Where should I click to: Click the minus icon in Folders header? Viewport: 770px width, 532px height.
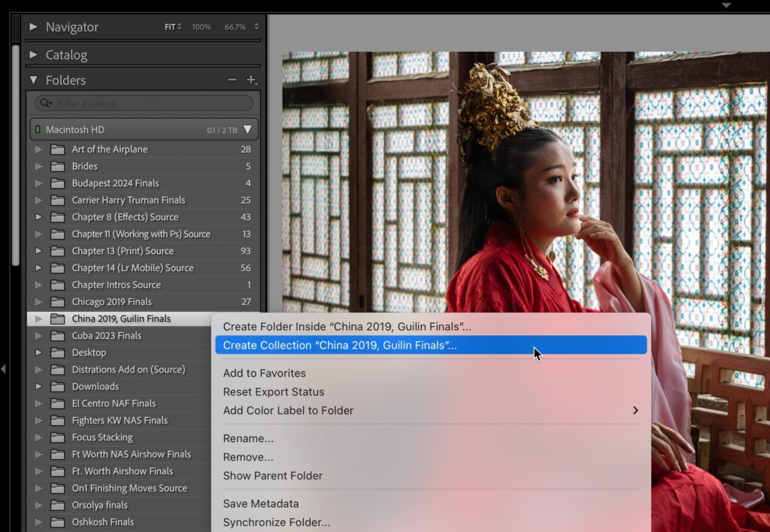click(232, 80)
